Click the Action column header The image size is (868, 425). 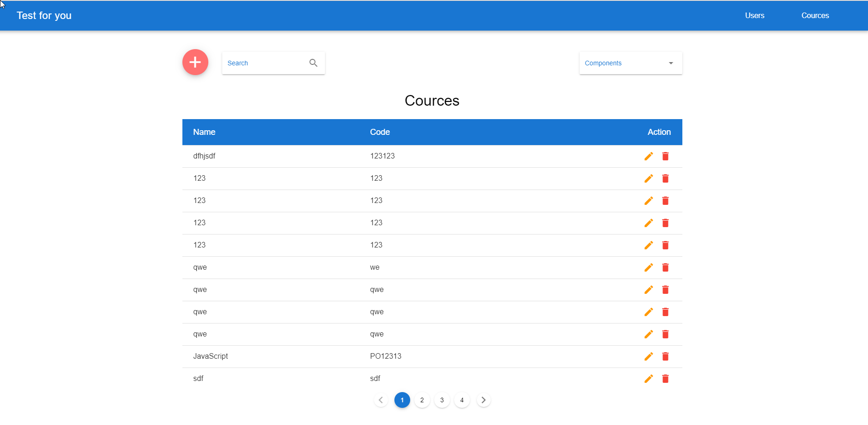(x=659, y=132)
